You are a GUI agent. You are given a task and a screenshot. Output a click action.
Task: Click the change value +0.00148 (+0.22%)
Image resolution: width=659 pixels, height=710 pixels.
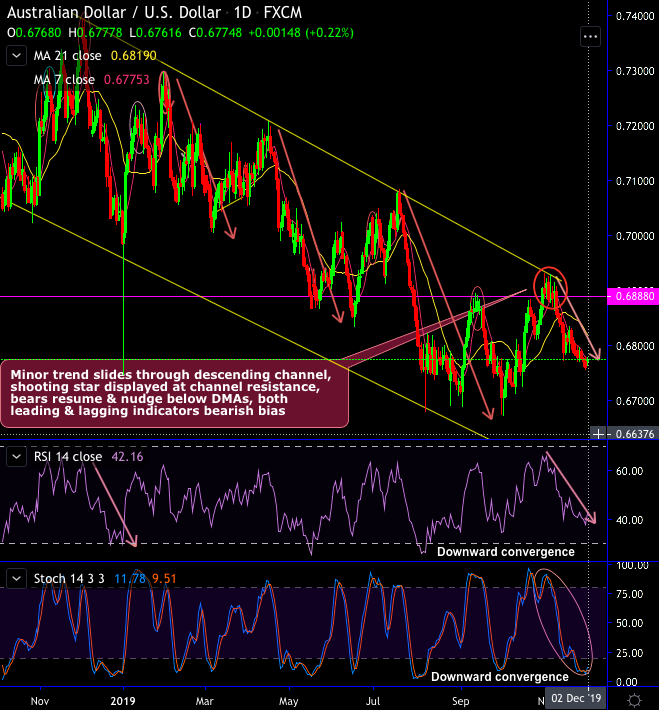[301, 33]
